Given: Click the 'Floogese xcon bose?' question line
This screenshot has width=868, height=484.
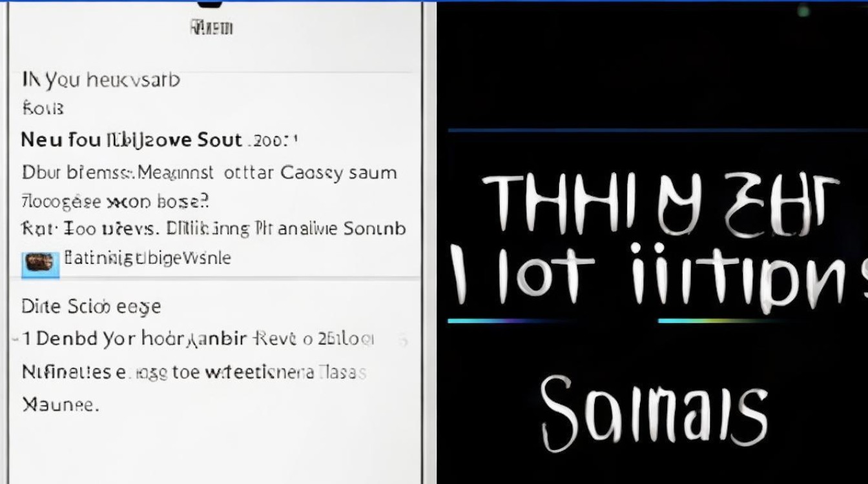Looking at the screenshot, I should click(x=116, y=201).
